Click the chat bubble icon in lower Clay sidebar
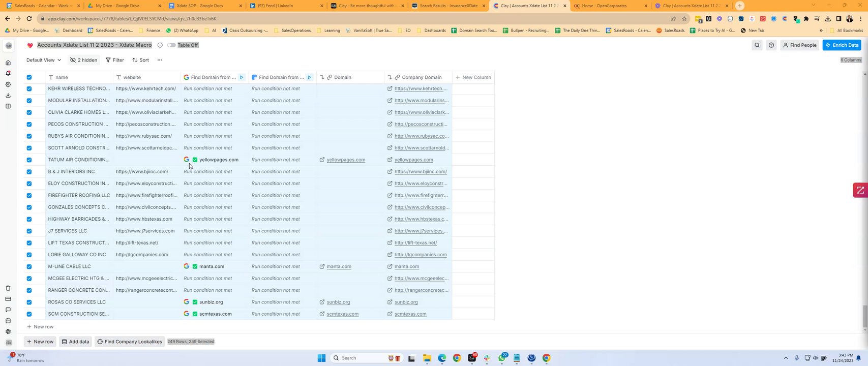 click(8, 310)
